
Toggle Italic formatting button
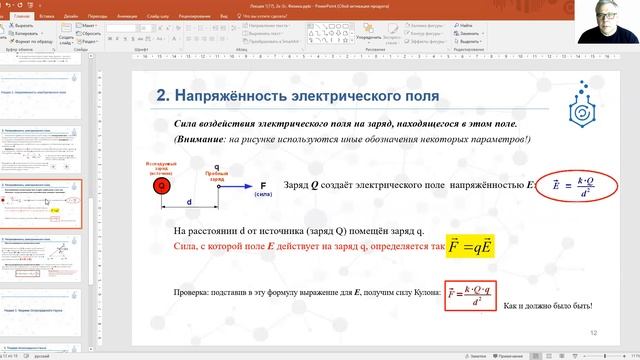pyautogui.click(x=117, y=39)
